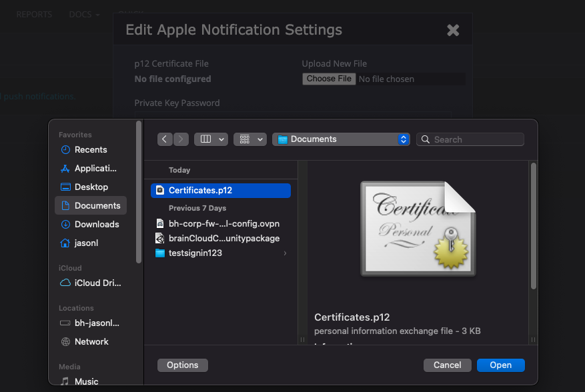This screenshot has height=392, width=585.
Task: Click the Certificates.p12 file icon
Action: (159, 190)
